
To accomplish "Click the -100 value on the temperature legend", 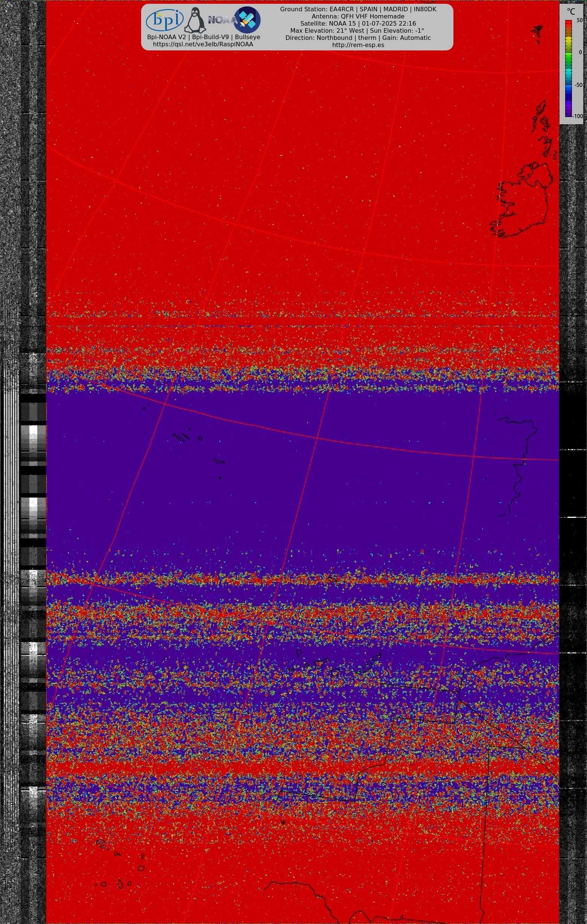I will click(x=578, y=116).
